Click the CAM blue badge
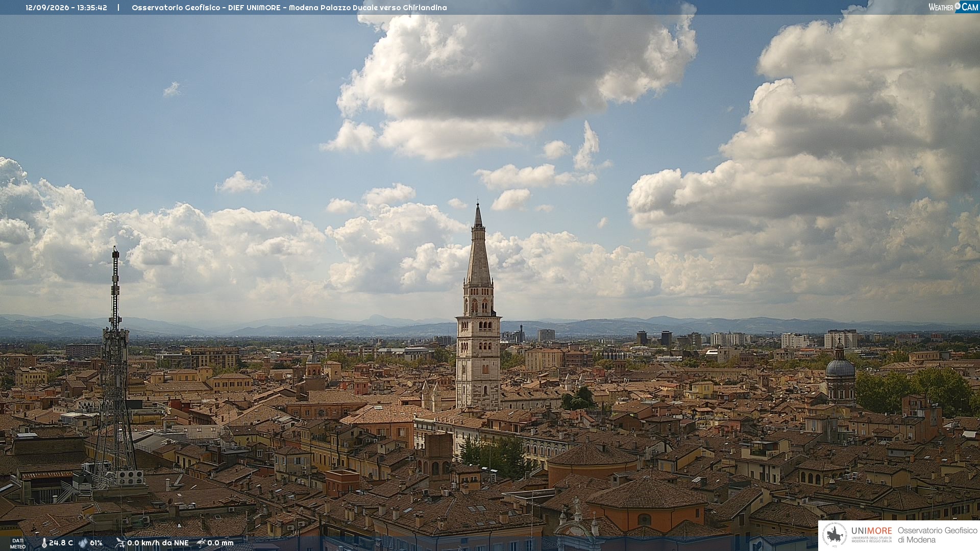 tap(967, 7)
